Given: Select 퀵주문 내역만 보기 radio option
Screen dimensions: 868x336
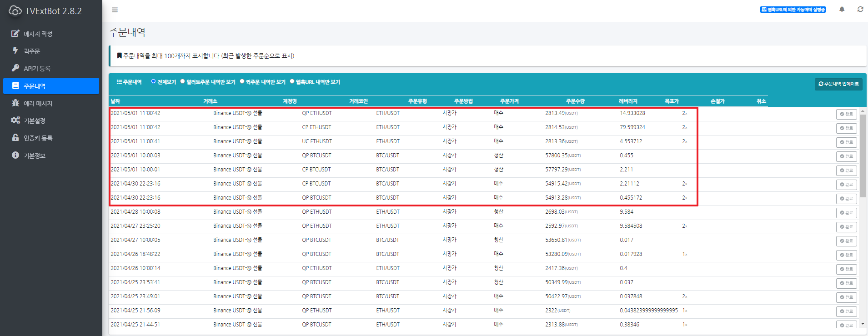Looking at the screenshot, I should (242, 81).
